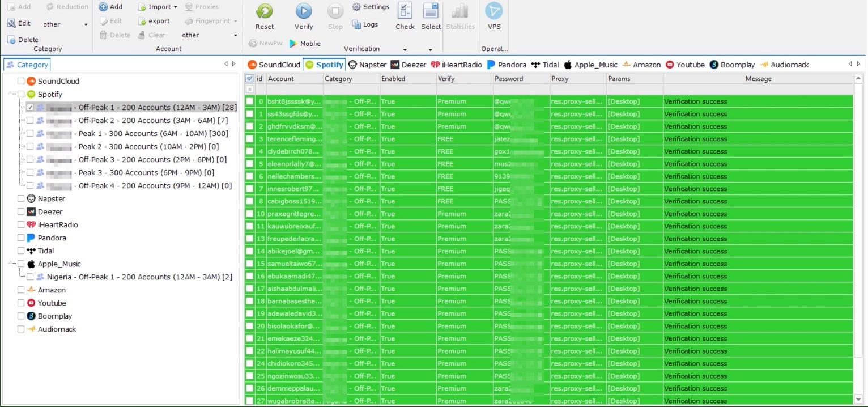Viewport: 868px width, 407px height.
Task: Click Reduction in the Category group
Action: click(67, 7)
